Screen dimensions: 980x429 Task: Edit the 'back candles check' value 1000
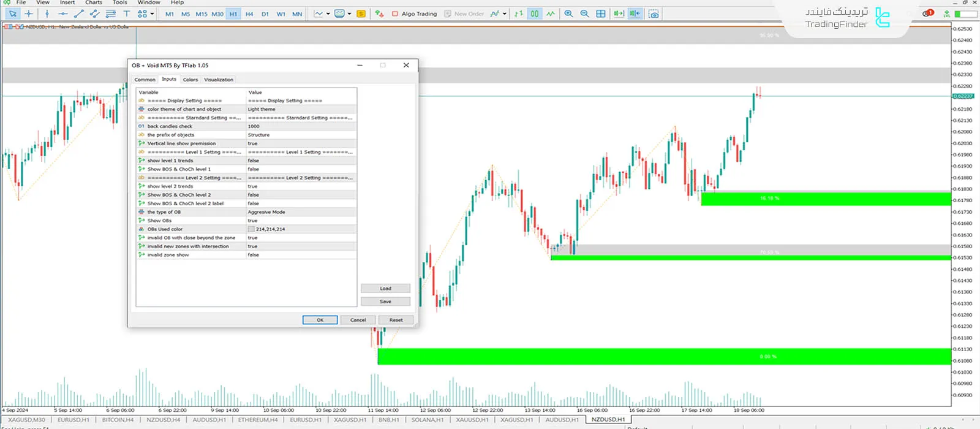[x=300, y=126]
